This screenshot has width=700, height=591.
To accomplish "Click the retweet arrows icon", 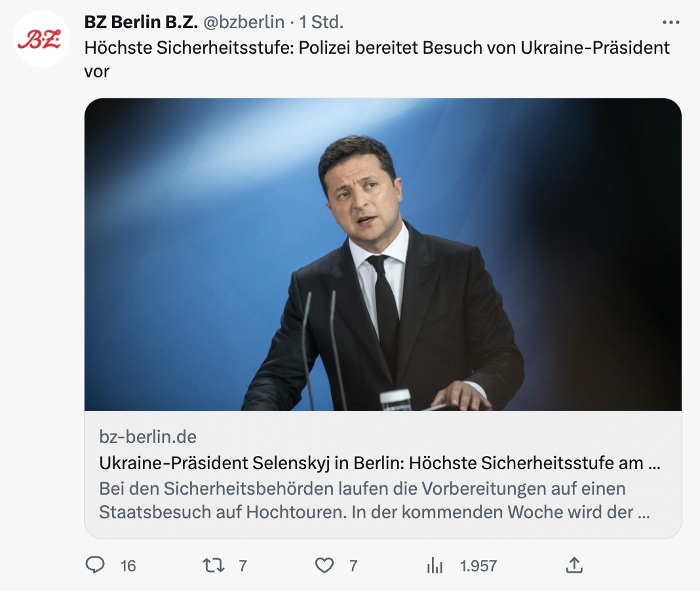I will click(214, 565).
